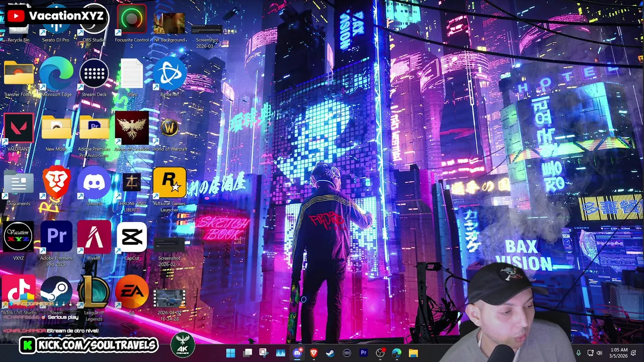Switch to Discord in the taskbar
The image size is (644, 362).
[x=297, y=353]
